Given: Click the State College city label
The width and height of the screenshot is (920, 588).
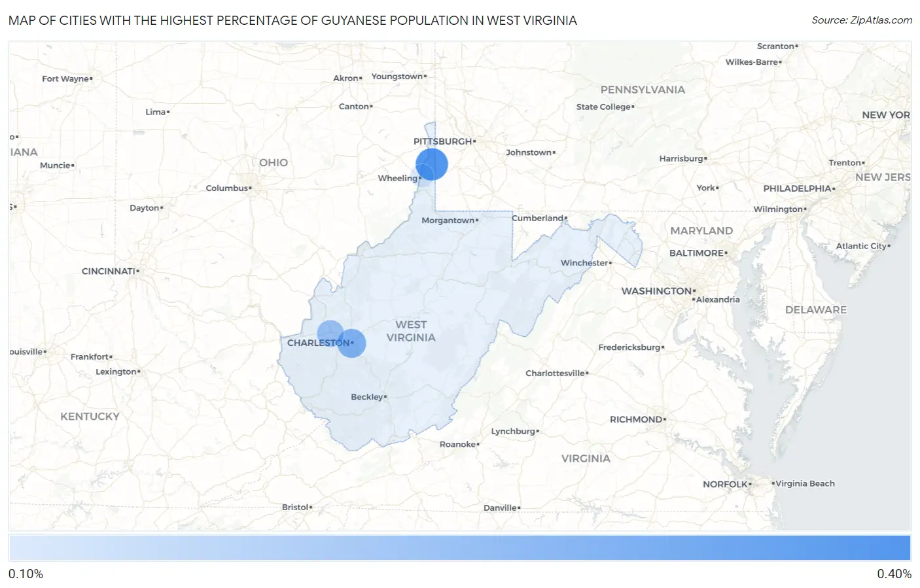Looking at the screenshot, I should (x=603, y=107).
